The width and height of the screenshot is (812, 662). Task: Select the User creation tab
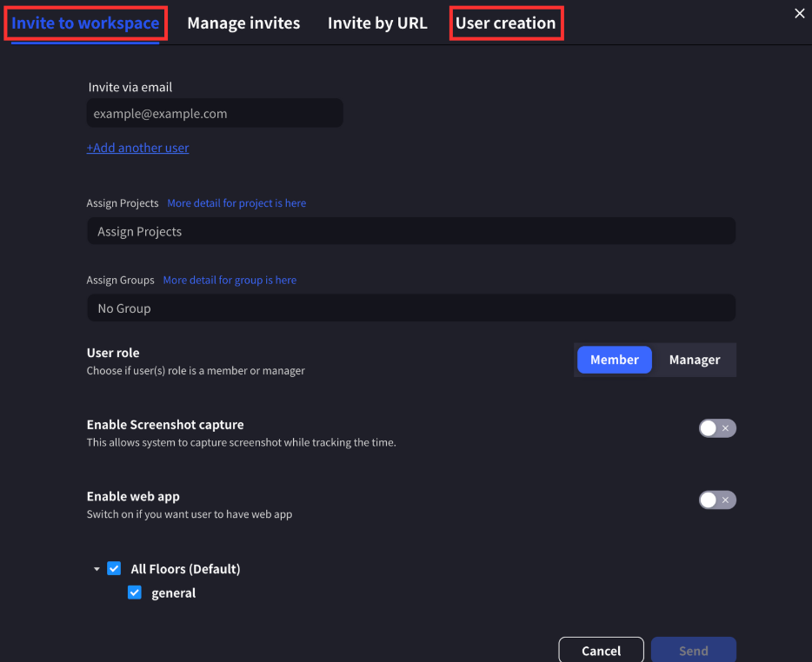click(506, 23)
